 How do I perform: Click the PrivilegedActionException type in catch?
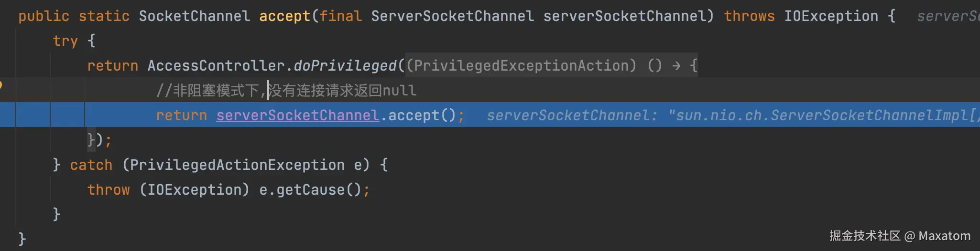tap(237, 165)
